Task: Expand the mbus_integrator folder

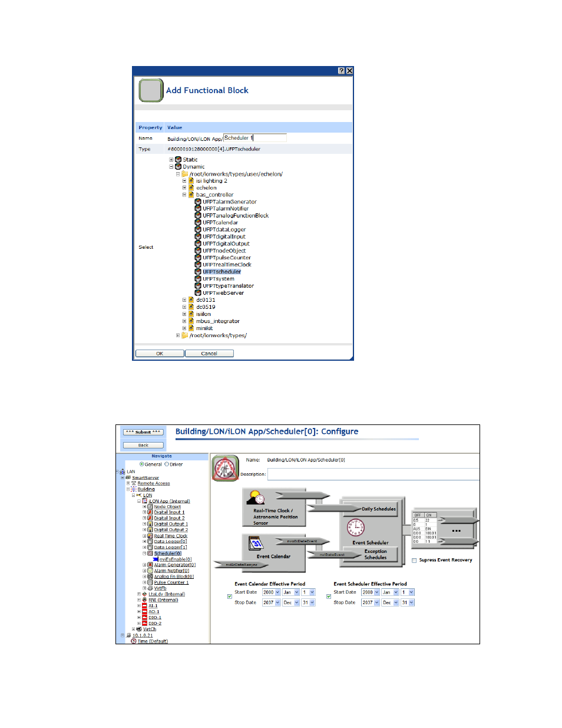Action: [184, 321]
